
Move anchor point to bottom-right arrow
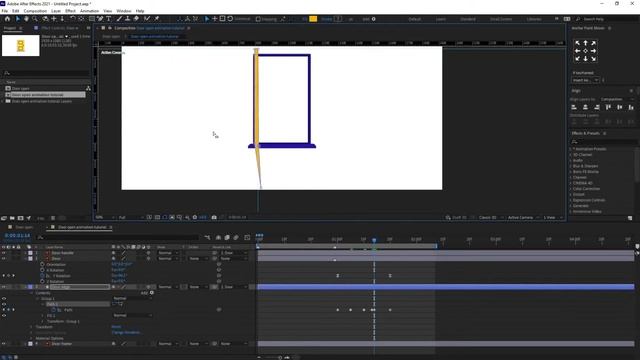pos(593,59)
